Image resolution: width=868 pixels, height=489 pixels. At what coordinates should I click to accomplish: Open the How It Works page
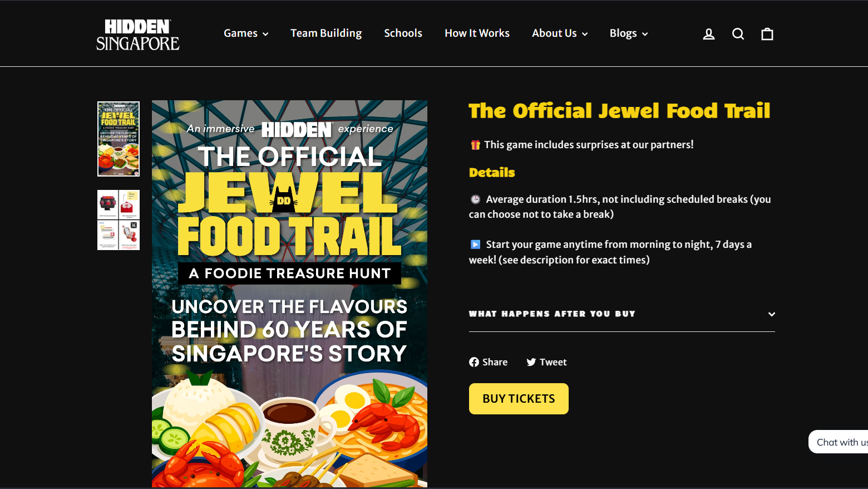click(477, 33)
